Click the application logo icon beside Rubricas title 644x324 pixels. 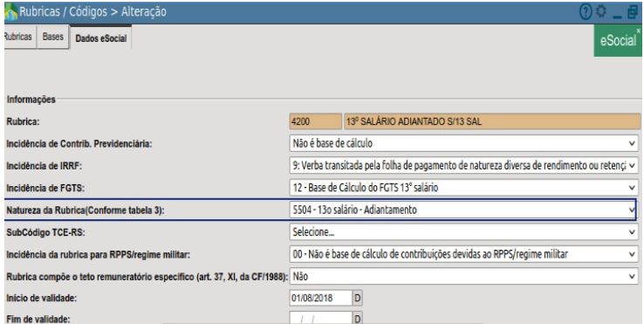point(10,11)
